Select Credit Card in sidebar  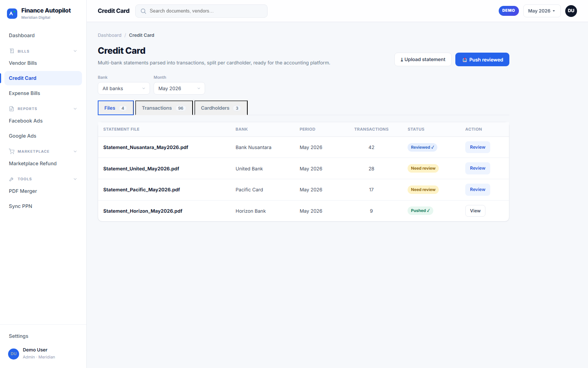pos(43,78)
